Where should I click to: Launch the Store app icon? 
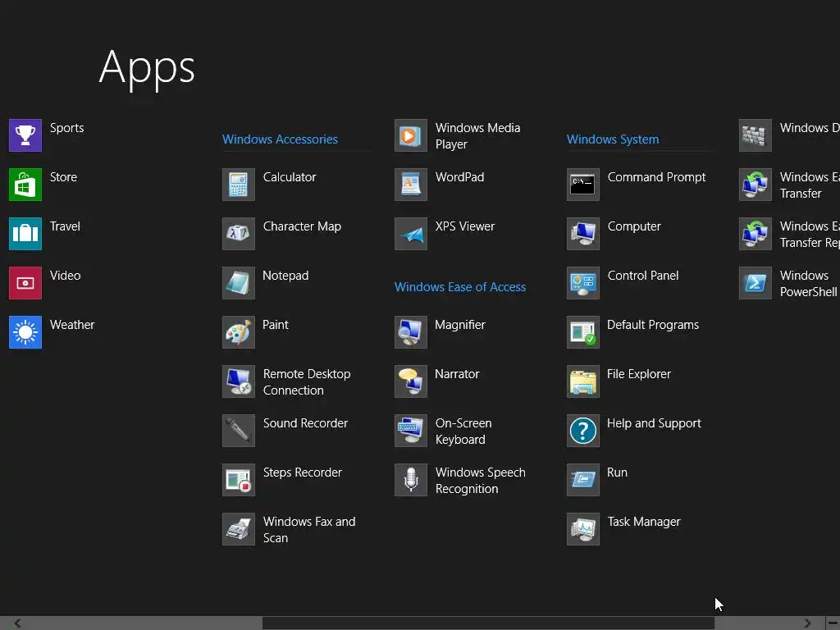pos(25,185)
